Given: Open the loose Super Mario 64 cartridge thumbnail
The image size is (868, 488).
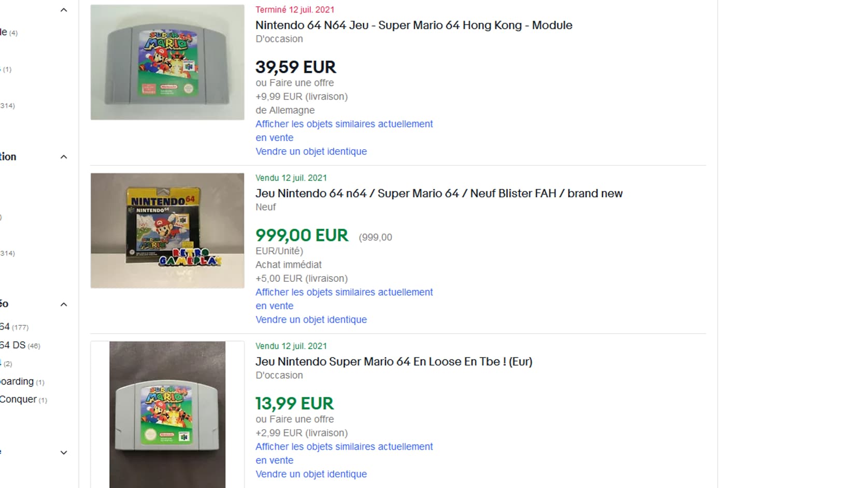Looking at the screenshot, I should [x=167, y=414].
